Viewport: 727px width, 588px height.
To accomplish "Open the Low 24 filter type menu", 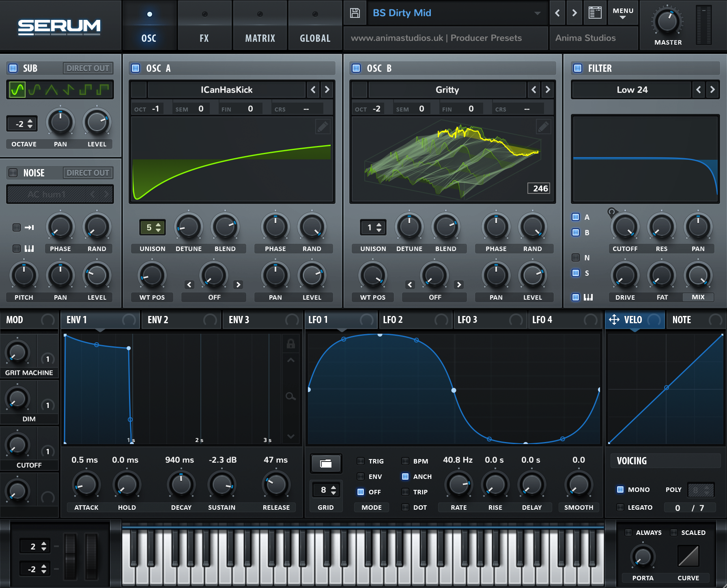I will [x=632, y=90].
